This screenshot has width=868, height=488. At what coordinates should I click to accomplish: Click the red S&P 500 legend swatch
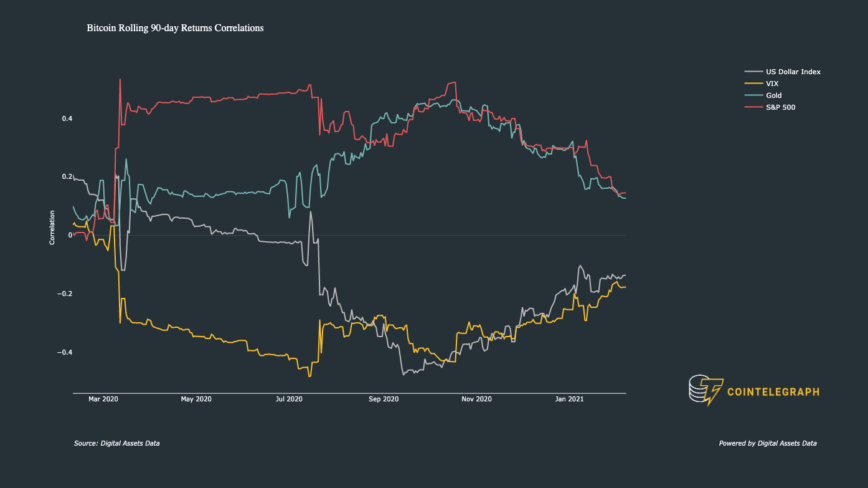click(x=753, y=107)
